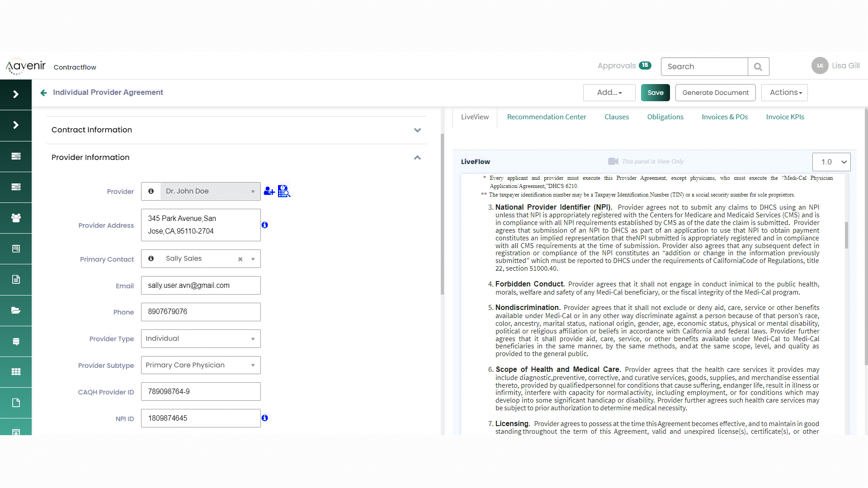Screen dimensions: 868x488
Task: Open the Provider Type dropdown
Action: (201, 339)
